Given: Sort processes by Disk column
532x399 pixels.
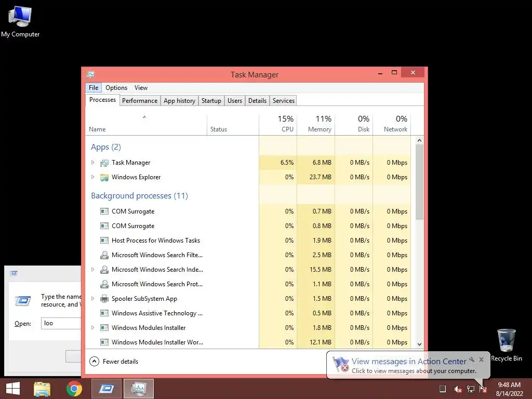Looking at the screenshot, I should click(x=354, y=125).
